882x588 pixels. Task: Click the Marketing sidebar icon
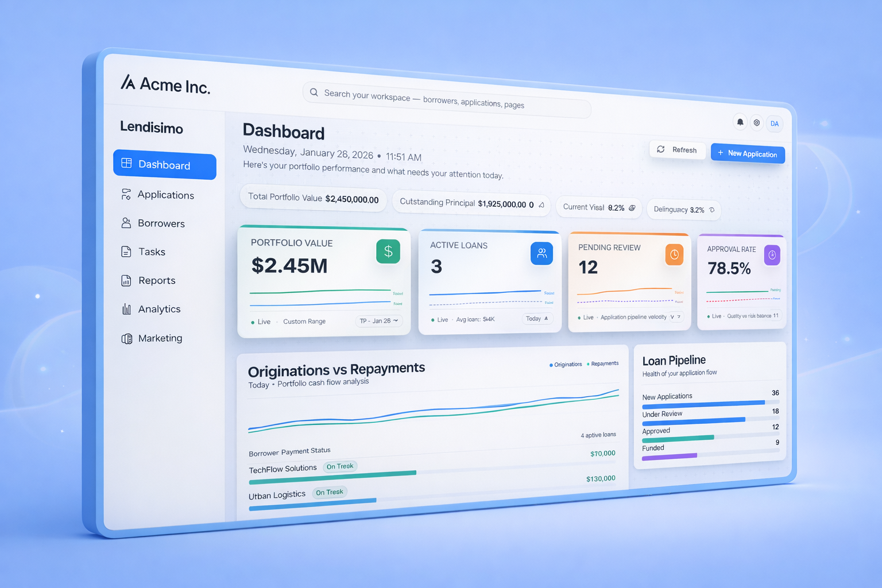click(127, 339)
